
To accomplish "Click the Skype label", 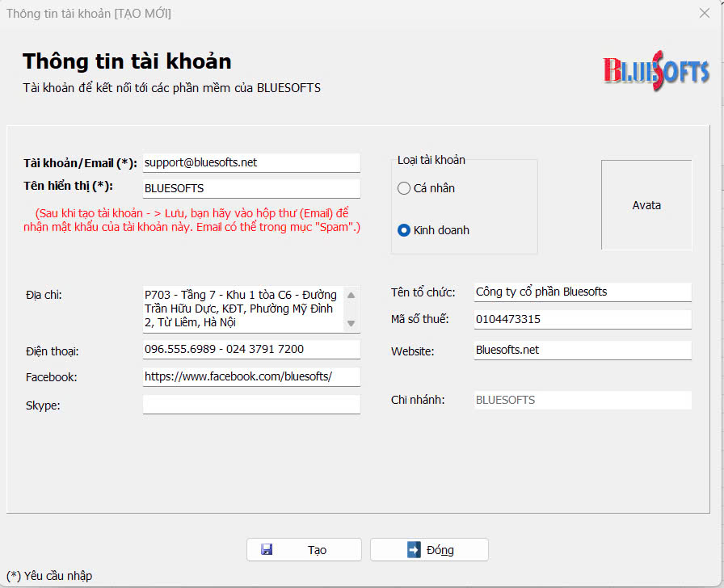I will click(x=43, y=405).
